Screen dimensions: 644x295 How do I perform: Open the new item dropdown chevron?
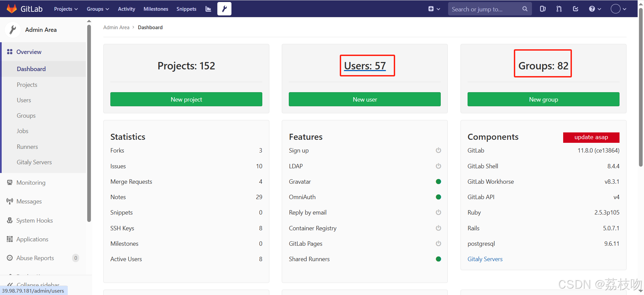point(438,9)
